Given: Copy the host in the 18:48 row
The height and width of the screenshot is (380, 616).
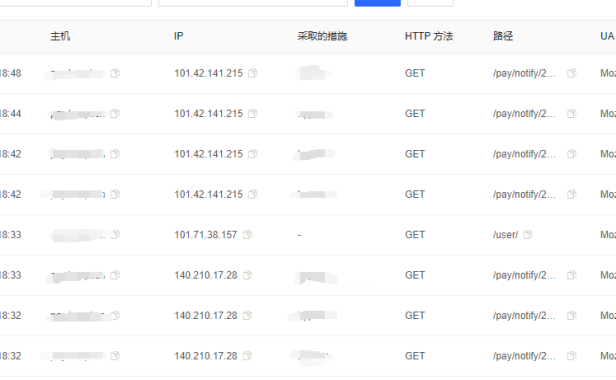Looking at the screenshot, I should pyautogui.click(x=115, y=73).
